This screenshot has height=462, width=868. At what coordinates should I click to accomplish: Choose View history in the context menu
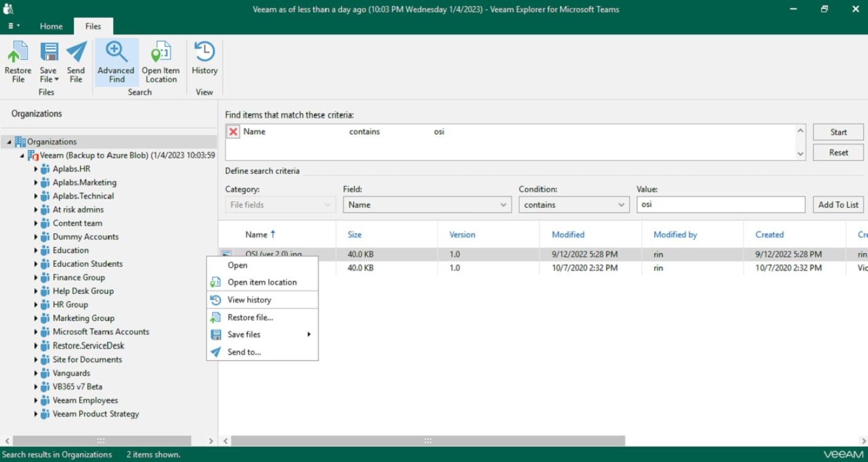pyautogui.click(x=262, y=300)
